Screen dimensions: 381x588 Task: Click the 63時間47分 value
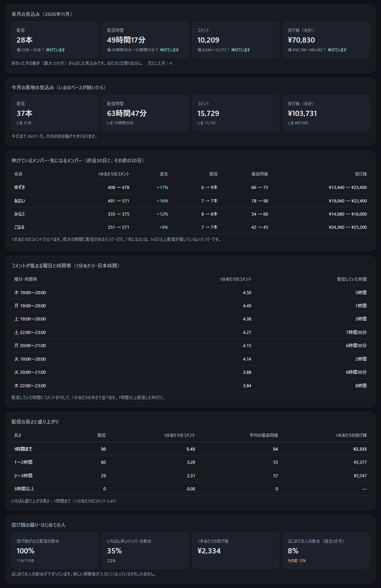pos(127,114)
